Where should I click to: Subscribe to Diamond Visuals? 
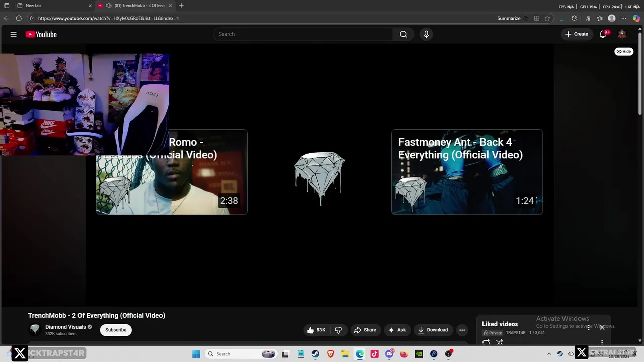pos(116,330)
